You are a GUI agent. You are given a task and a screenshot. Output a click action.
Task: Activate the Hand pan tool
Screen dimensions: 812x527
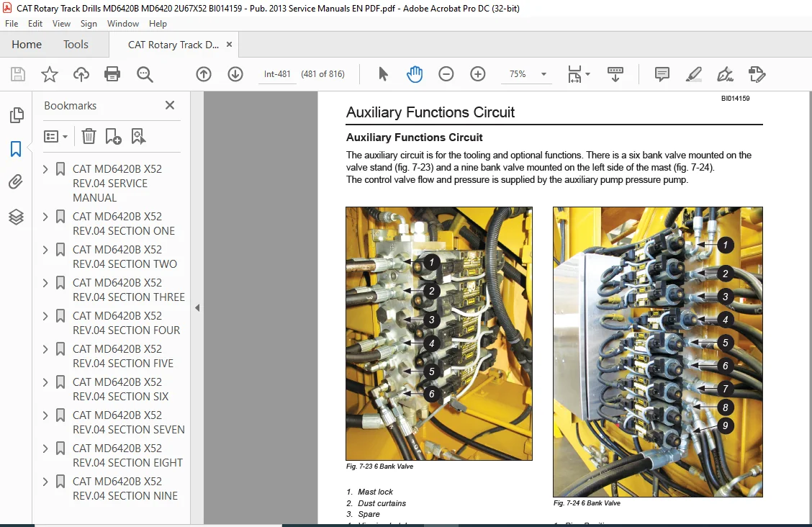pyautogui.click(x=415, y=74)
